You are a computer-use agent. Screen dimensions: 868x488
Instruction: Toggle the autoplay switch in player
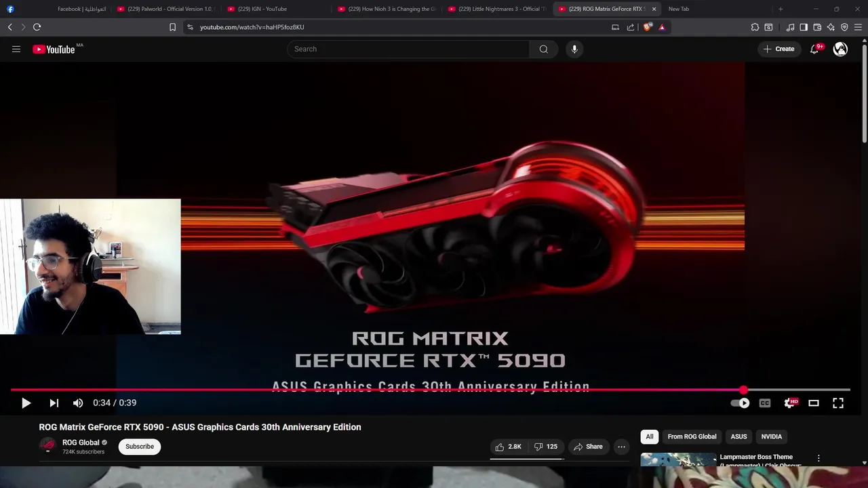coord(740,403)
